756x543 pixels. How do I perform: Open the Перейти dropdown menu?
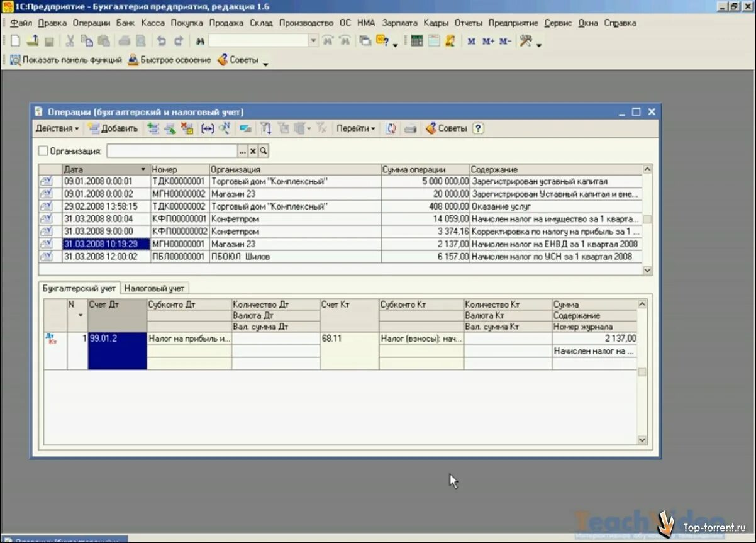[x=356, y=128]
